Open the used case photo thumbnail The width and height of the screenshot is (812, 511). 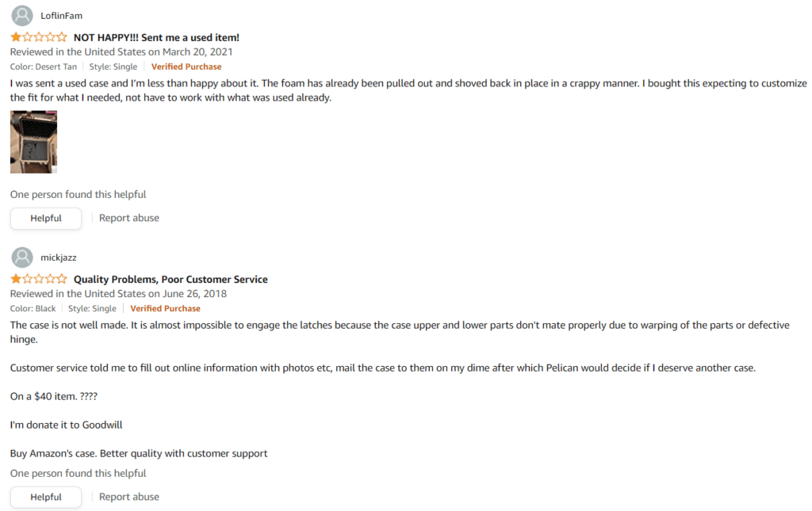tap(33, 142)
